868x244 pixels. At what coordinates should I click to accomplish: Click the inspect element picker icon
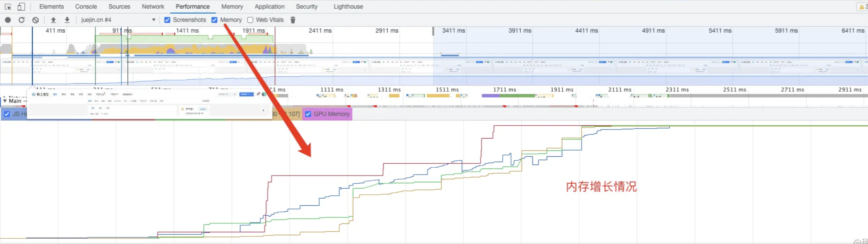8,7
